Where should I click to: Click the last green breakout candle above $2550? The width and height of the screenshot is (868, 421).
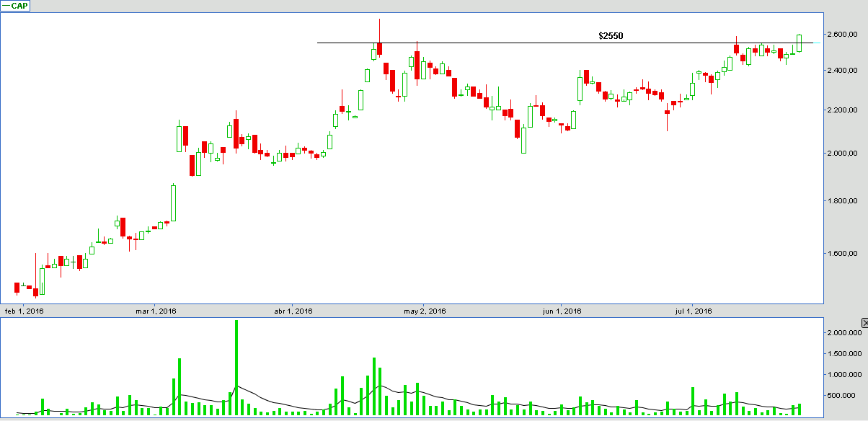pos(800,43)
